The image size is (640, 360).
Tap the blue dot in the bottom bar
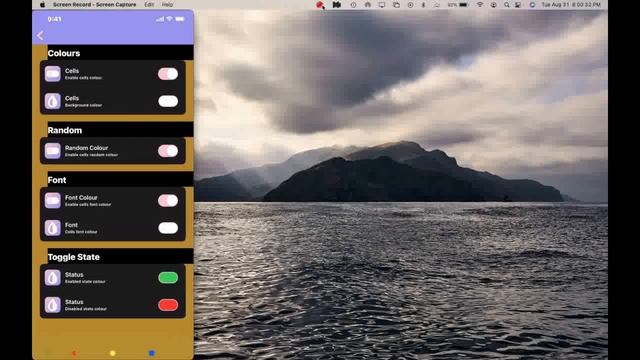pyautogui.click(x=152, y=353)
